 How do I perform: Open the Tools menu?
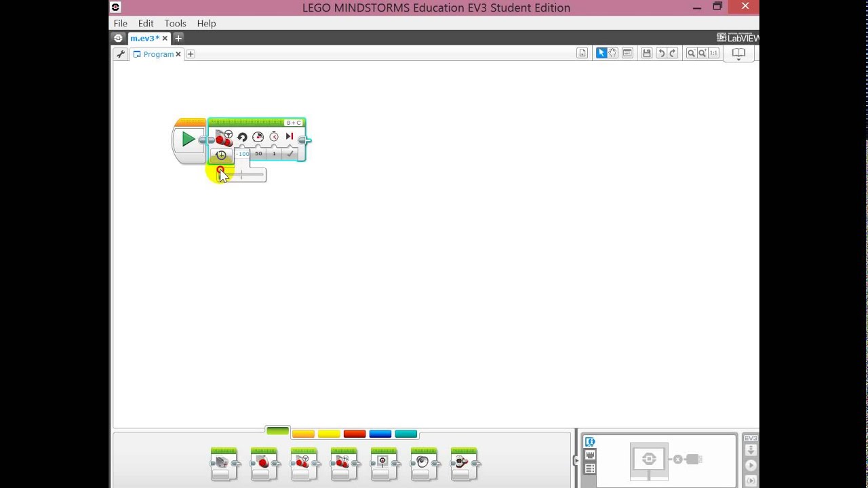coord(175,23)
